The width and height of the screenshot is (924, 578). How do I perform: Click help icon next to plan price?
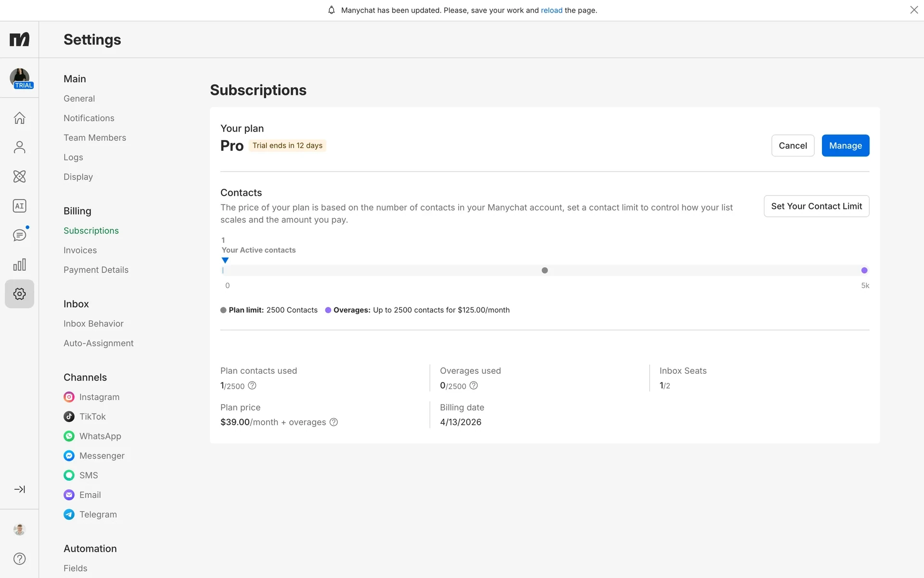coord(334,422)
